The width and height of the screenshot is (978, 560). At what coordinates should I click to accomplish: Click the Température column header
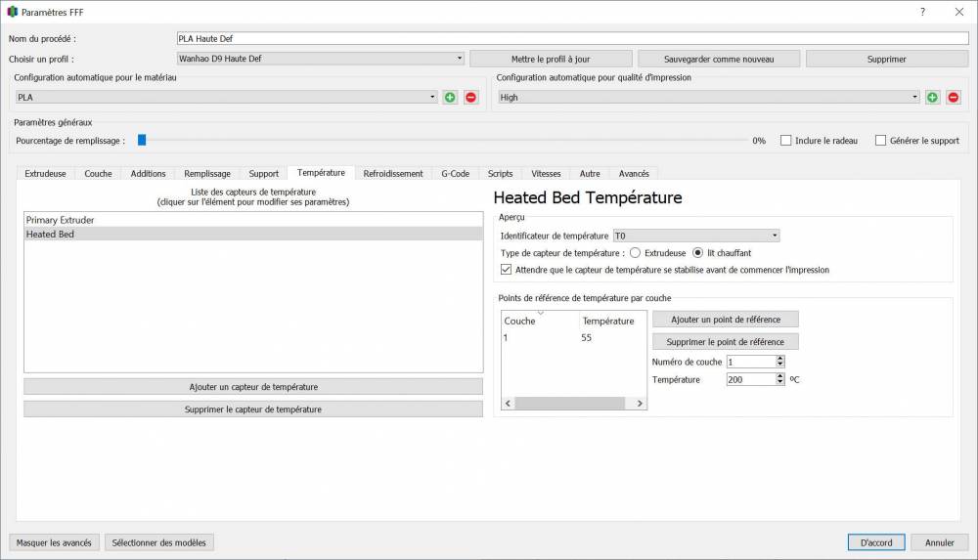coord(608,321)
